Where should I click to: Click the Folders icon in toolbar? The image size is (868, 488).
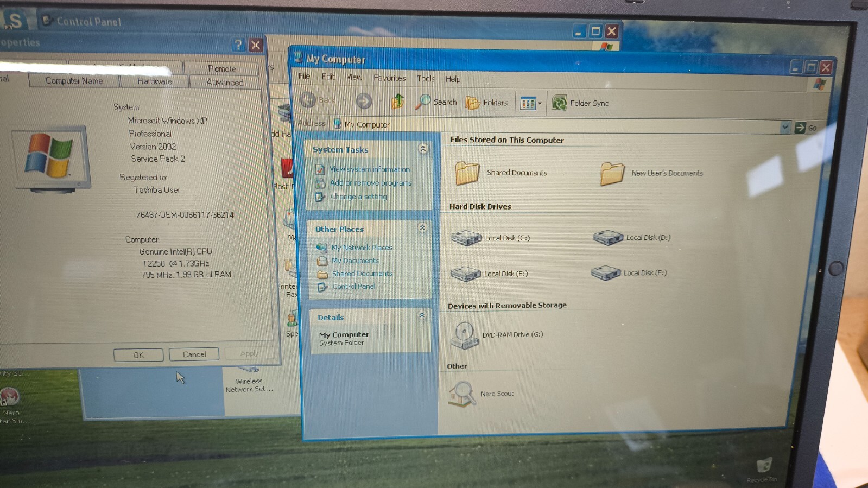tap(473, 103)
